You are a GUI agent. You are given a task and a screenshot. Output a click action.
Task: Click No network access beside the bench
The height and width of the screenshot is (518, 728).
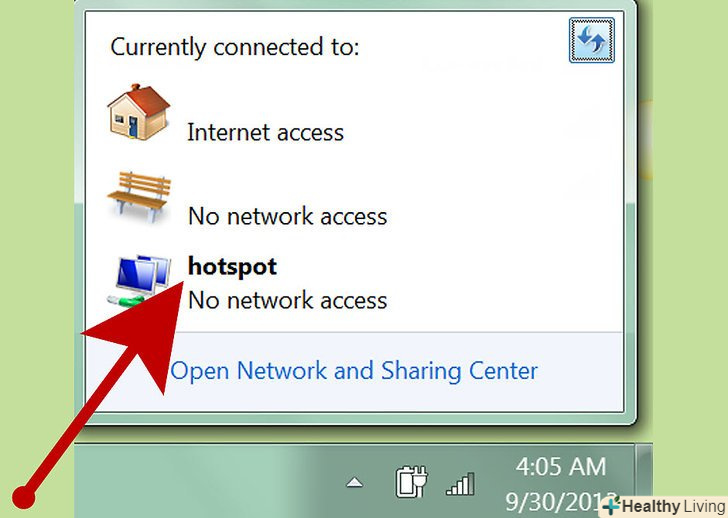point(287,216)
